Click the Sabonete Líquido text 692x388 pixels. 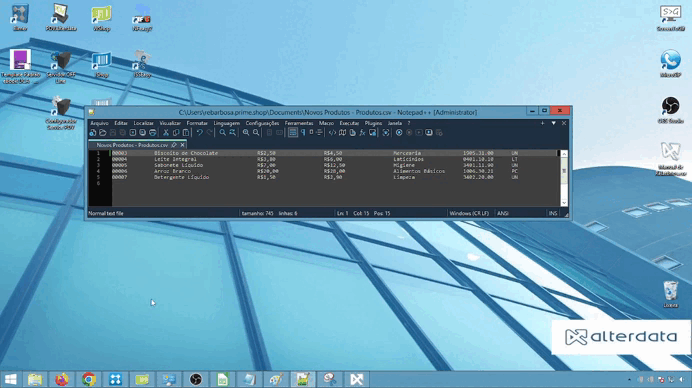pos(178,165)
